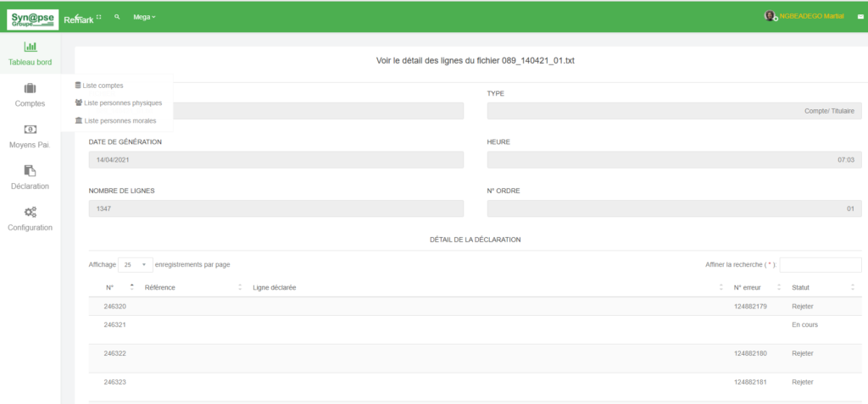Select Liste personnes physiques menu item
The image size is (868, 404).
tap(122, 102)
